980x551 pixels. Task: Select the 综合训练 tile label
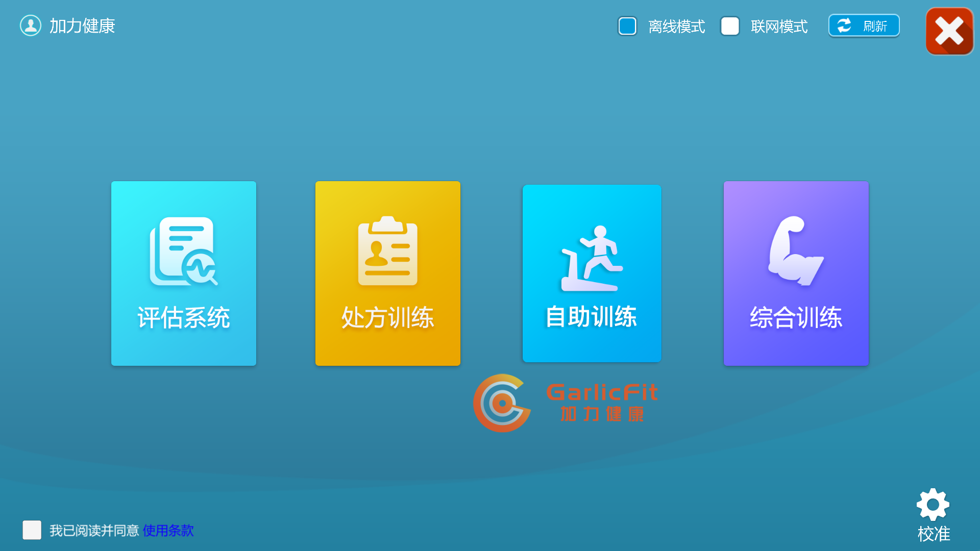point(796,318)
